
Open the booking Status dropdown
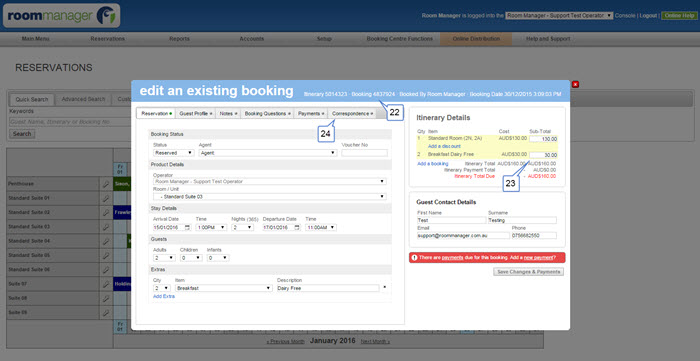click(x=174, y=153)
